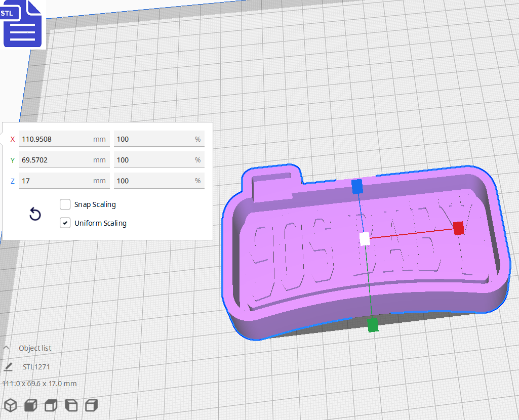The width and height of the screenshot is (519, 420).
Task: Click the X percentage field showing 100
Action: 159,139
